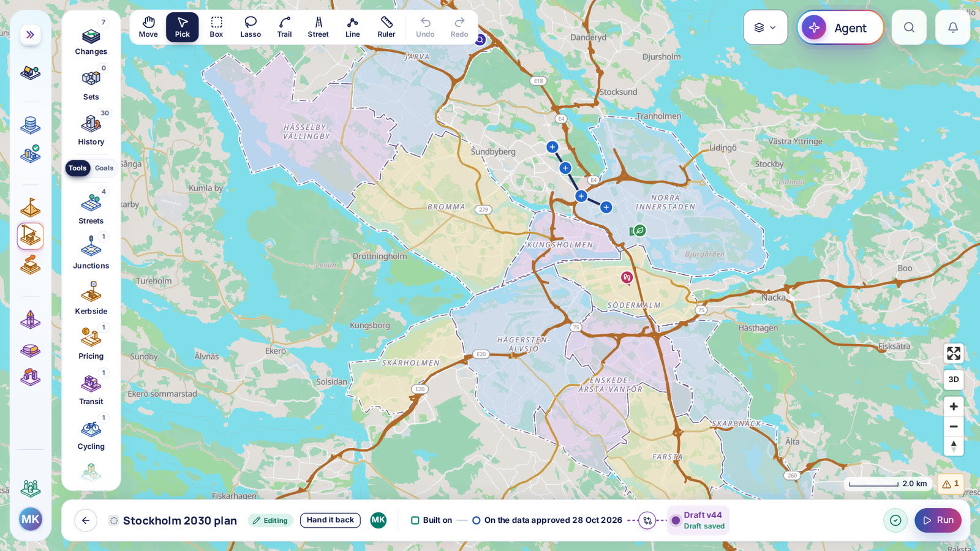980x551 pixels.
Task: Reset map north with compass
Action: [x=954, y=446]
